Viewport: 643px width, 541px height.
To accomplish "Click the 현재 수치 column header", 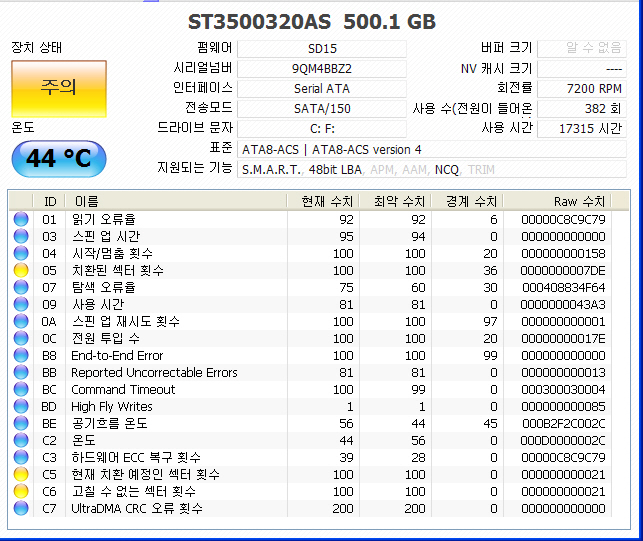I will pos(323,201).
